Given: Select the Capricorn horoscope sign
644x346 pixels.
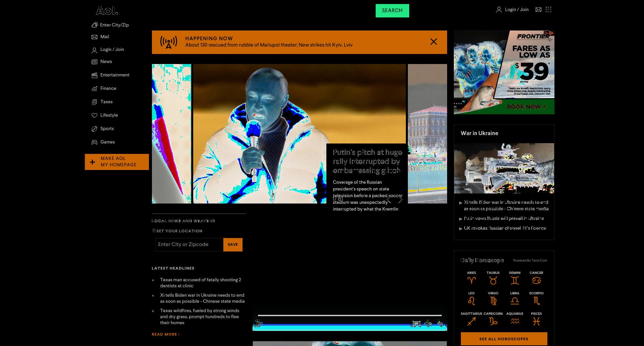Looking at the screenshot, I should [x=493, y=319].
